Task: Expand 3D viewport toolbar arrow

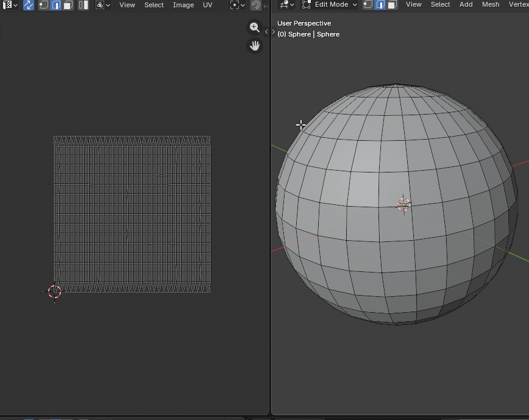Action: tap(274, 32)
